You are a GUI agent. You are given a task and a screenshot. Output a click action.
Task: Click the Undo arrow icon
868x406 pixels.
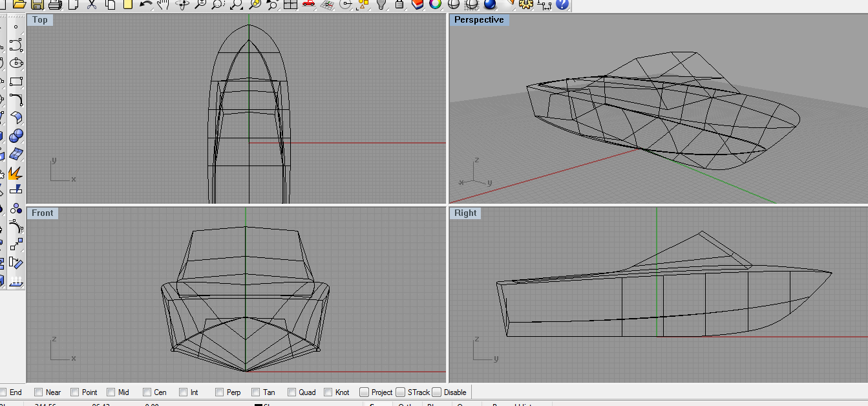[145, 5]
